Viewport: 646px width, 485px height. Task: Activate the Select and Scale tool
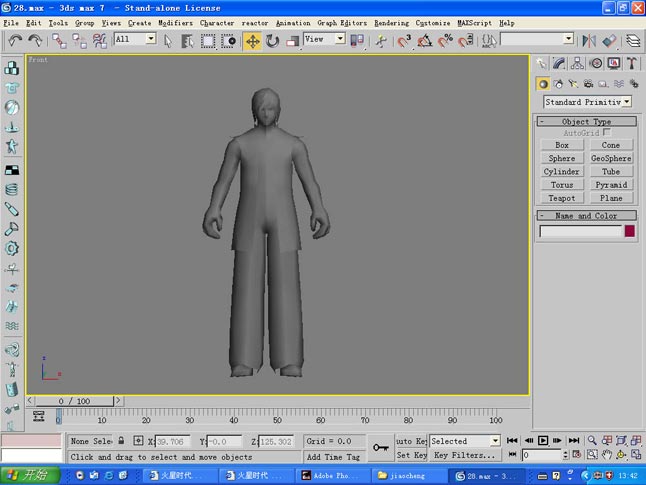[292, 41]
